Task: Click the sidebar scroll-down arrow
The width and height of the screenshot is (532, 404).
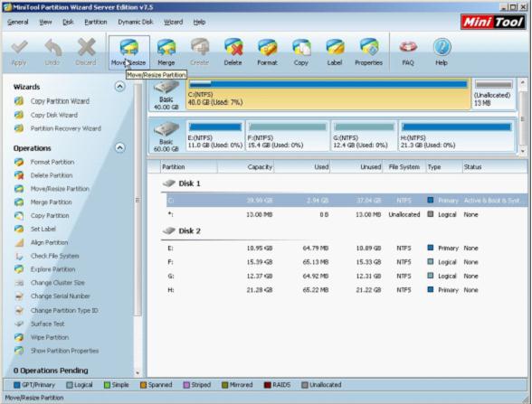Action: (138, 372)
